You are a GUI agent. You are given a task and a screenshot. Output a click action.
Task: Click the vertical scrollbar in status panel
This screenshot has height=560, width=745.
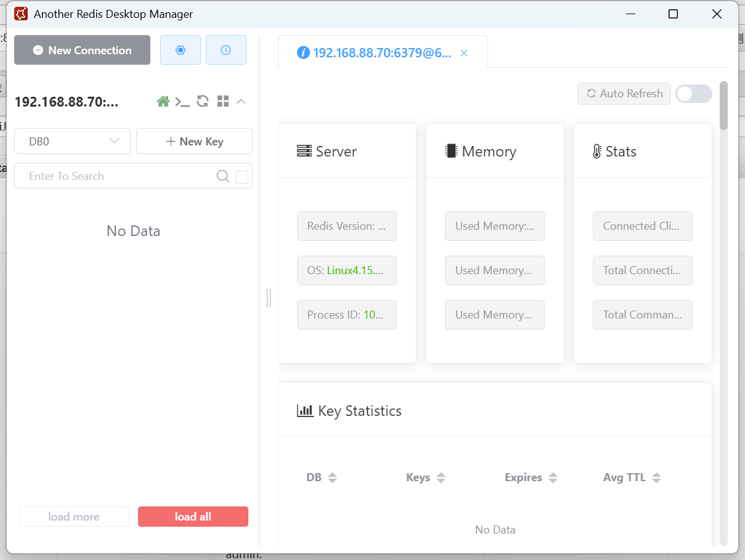724,105
